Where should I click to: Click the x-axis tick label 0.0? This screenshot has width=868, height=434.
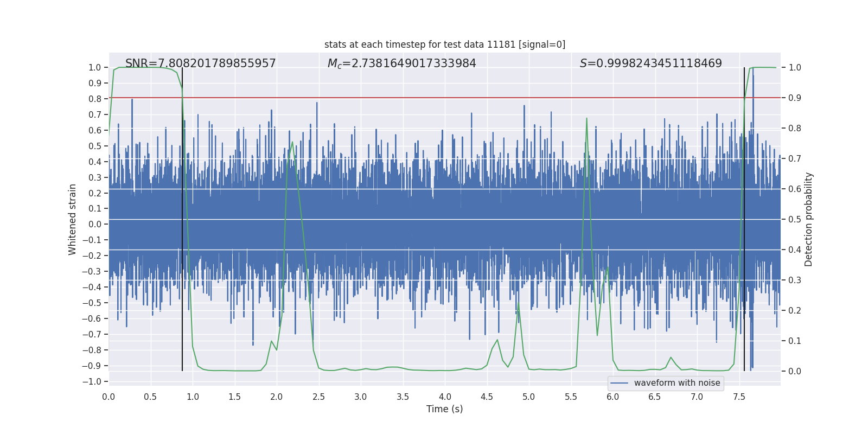click(x=108, y=397)
